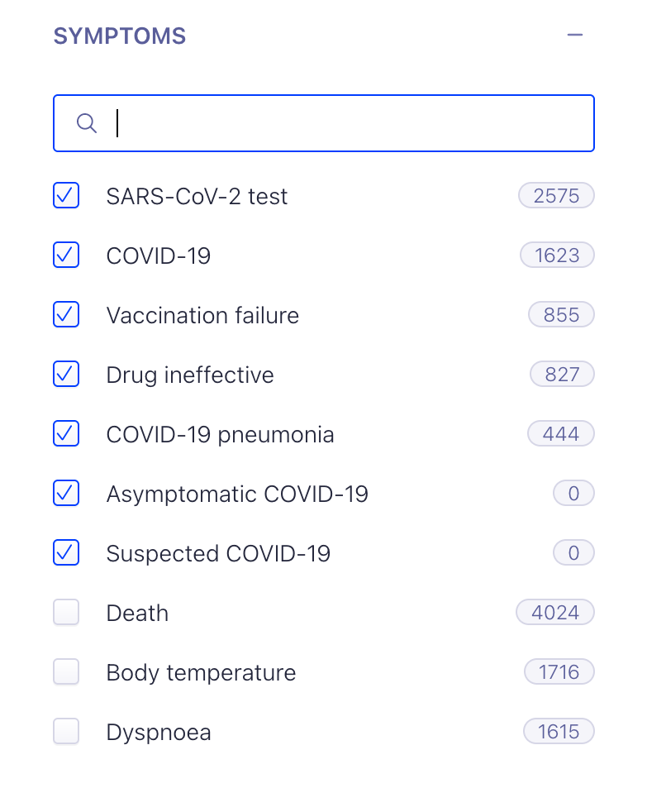Untick the Drug ineffective checkbox
This screenshot has width=666, height=812.
[x=66, y=374]
